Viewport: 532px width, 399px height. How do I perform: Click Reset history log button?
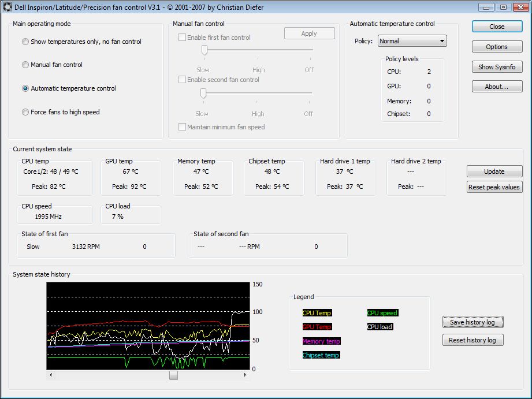[473, 340]
